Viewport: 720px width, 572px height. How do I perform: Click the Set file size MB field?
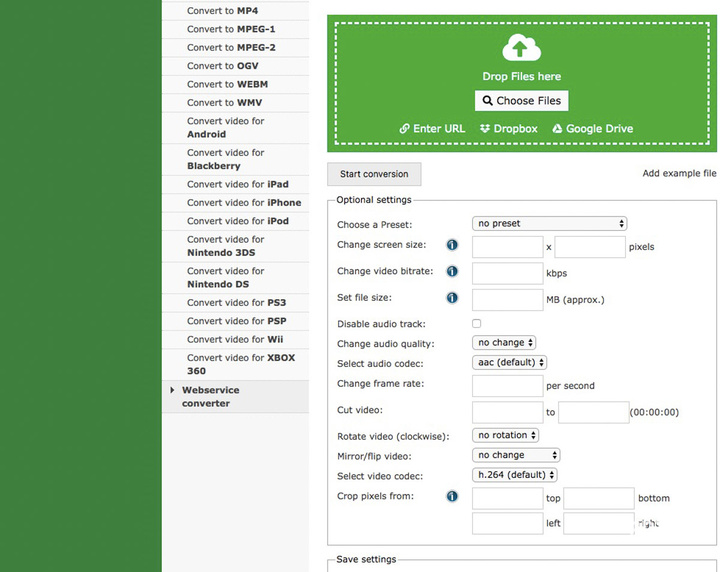(x=507, y=300)
